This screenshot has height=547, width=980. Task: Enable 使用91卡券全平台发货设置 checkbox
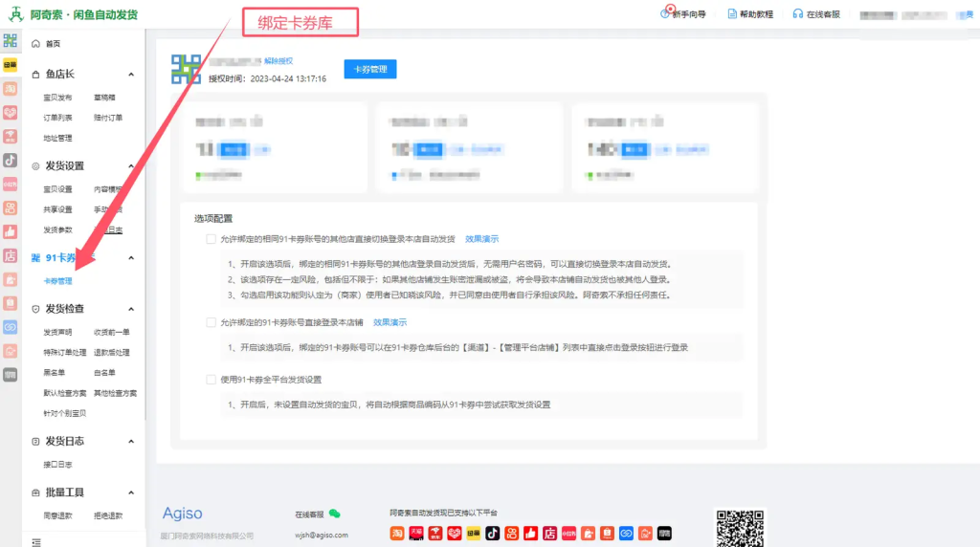tap(212, 380)
